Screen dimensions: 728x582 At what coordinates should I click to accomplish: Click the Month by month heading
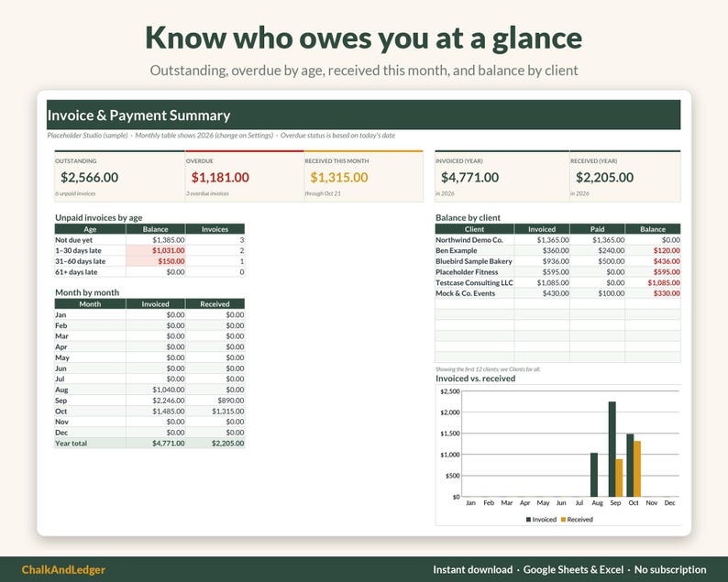point(87,292)
